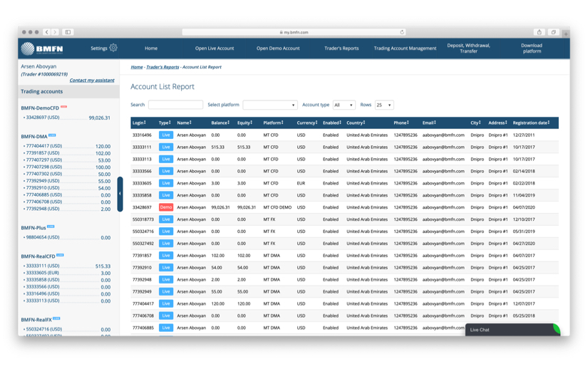Open the Open Demo Account menu

(278, 48)
